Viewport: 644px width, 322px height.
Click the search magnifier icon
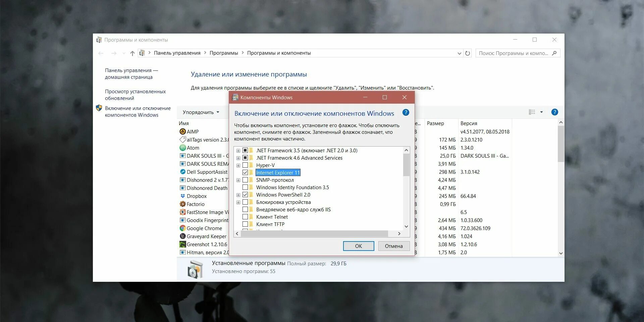tap(554, 53)
